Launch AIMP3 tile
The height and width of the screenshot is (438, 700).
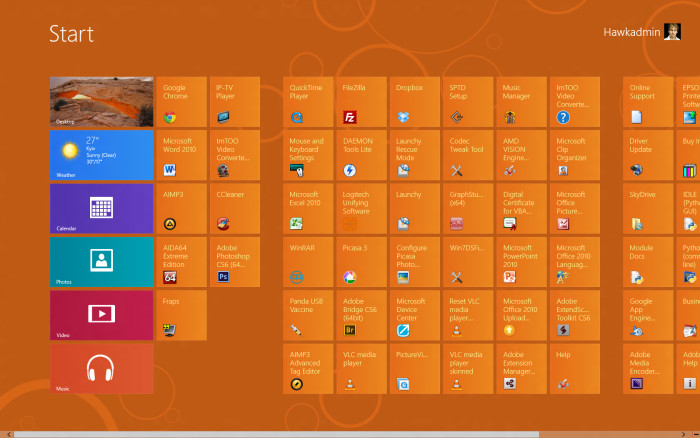click(181, 209)
